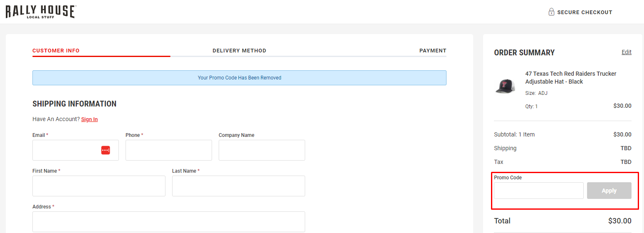Click the Tax TBD value
Screen dimensions: 644x233
point(626,162)
